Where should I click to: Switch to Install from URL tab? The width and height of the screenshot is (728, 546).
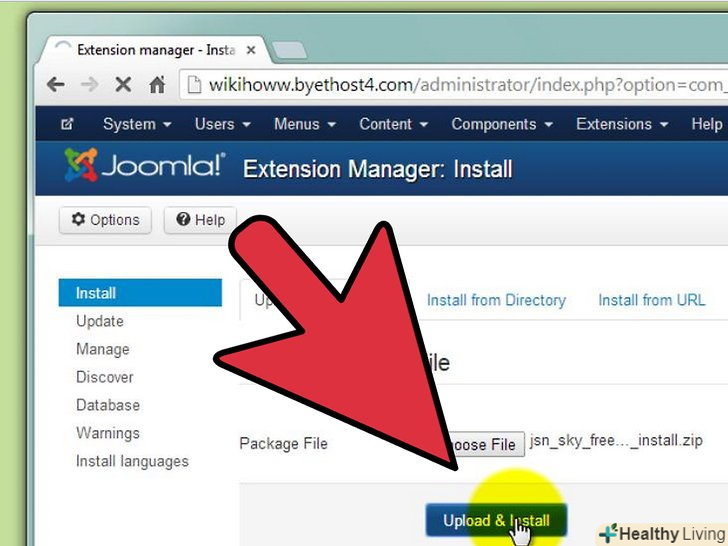click(x=651, y=300)
